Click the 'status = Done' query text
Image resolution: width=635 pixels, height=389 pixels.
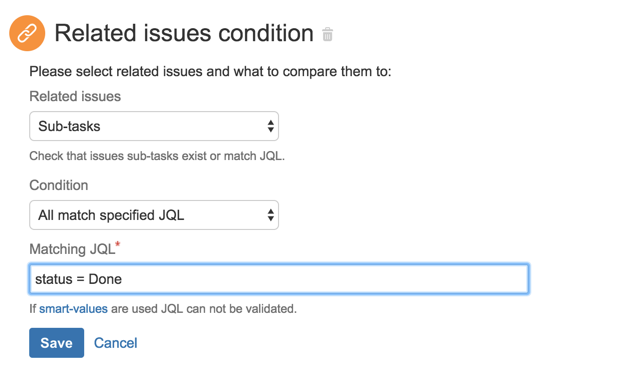pyautogui.click(x=79, y=279)
